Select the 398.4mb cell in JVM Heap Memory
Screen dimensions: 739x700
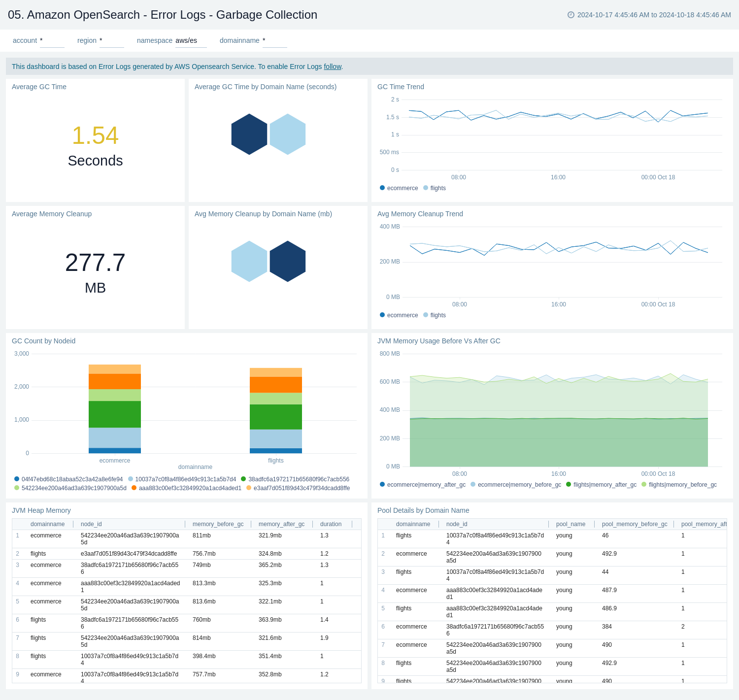[204, 656]
